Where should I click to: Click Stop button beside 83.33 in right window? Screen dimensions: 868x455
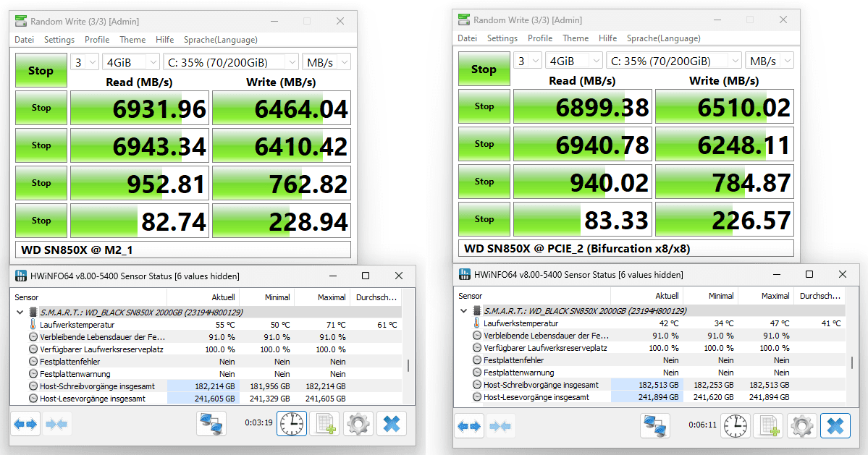[484, 219]
